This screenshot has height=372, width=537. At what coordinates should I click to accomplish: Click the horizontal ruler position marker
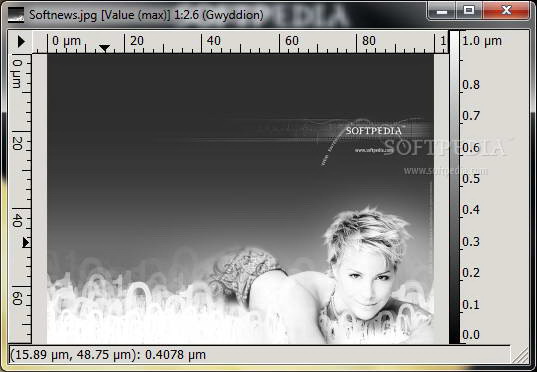click(x=104, y=48)
